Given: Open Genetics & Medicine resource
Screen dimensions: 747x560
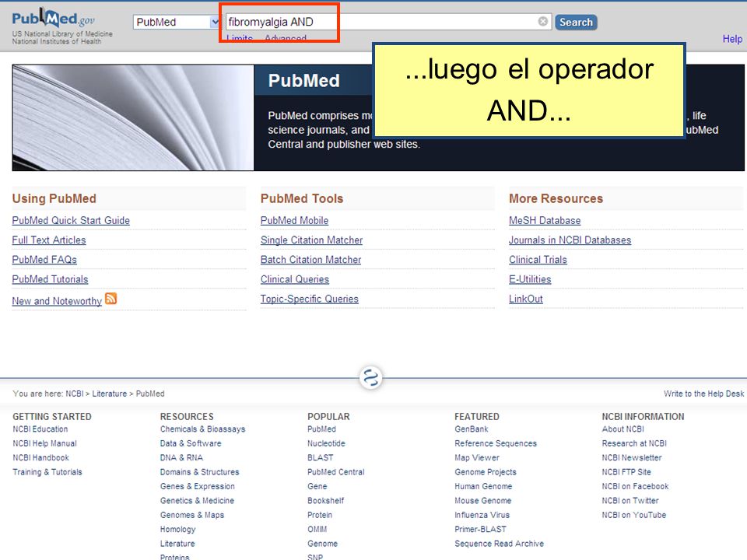Looking at the screenshot, I should [197, 500].
